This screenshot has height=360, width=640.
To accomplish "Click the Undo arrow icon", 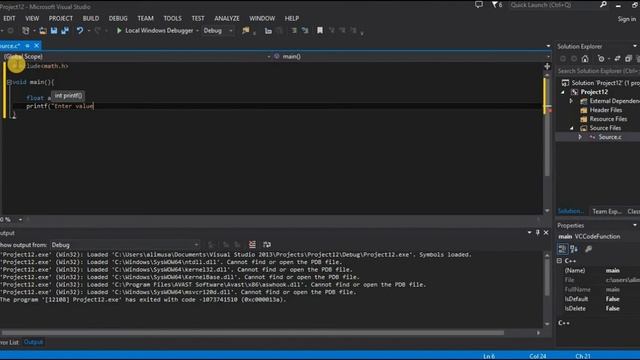I will (80, 31).
